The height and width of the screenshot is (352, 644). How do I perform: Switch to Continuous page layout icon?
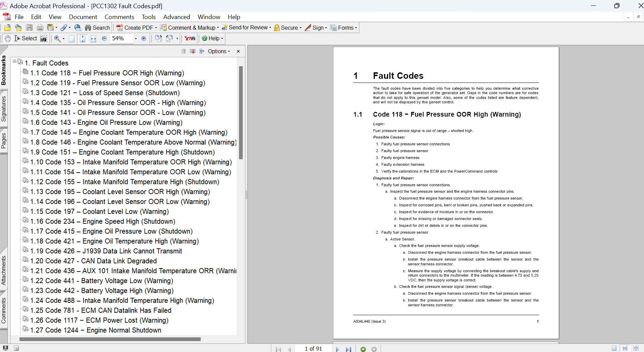[625, 348]
